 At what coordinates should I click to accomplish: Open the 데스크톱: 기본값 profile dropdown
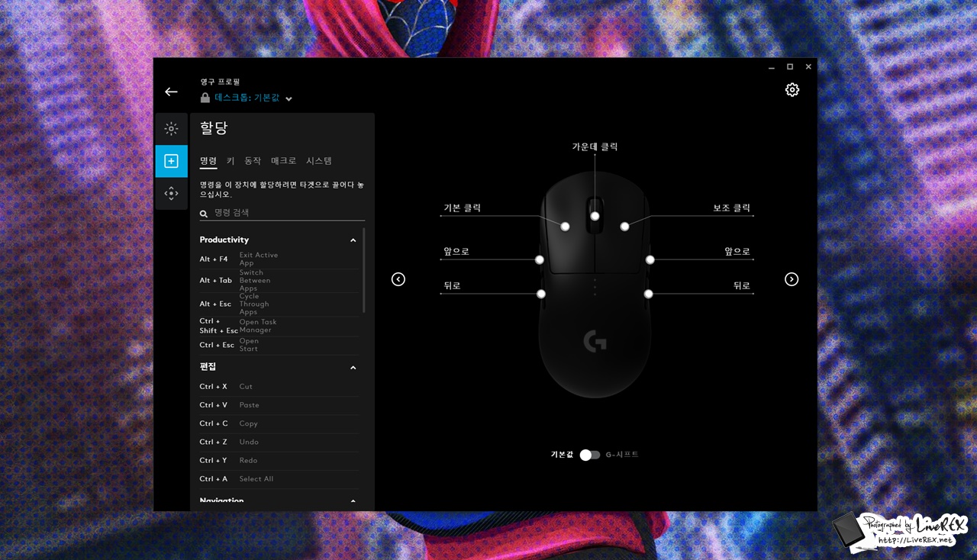pyautogui.click(x=253, y=98)
